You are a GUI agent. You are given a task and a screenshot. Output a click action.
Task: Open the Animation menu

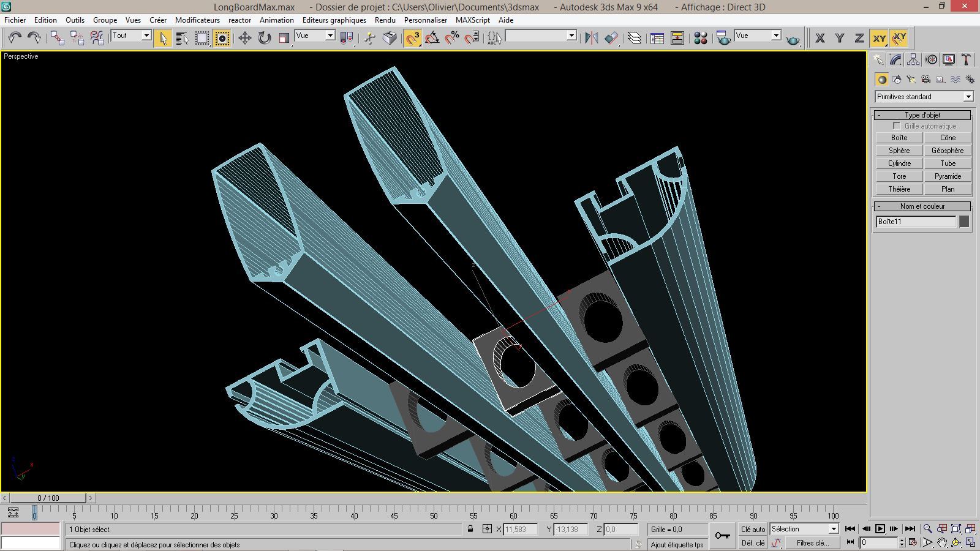click(277, 20)
